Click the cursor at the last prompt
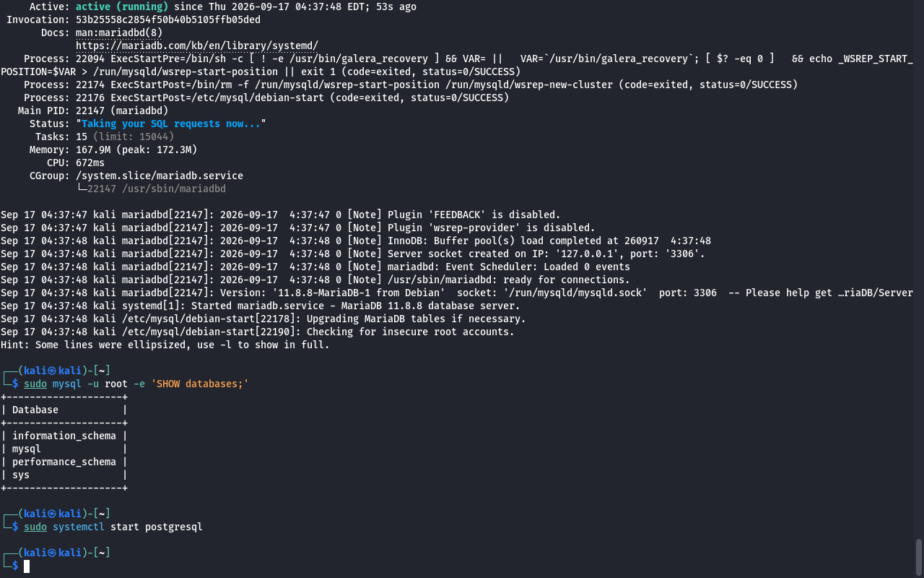 coord(27,566)
